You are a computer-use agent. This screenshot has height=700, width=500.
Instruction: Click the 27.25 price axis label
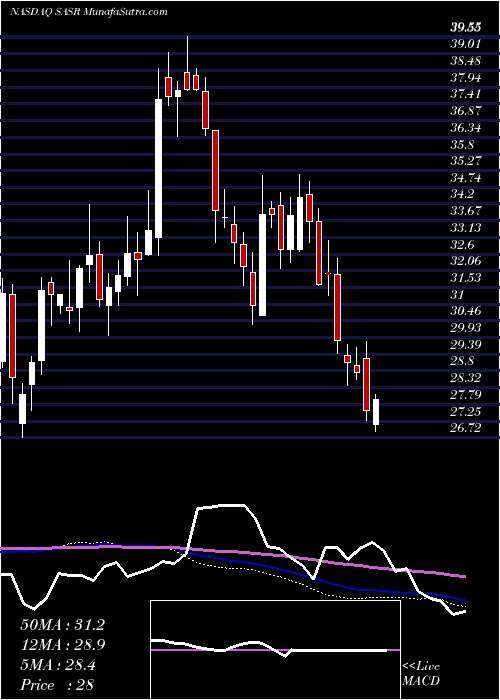pyautogui.click(x=466, y=411)
